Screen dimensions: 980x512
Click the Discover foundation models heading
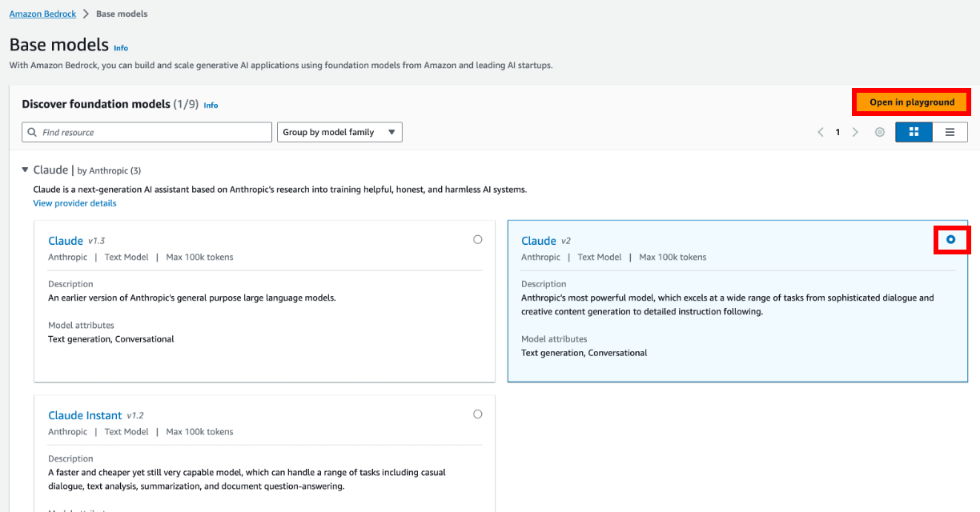96,104
